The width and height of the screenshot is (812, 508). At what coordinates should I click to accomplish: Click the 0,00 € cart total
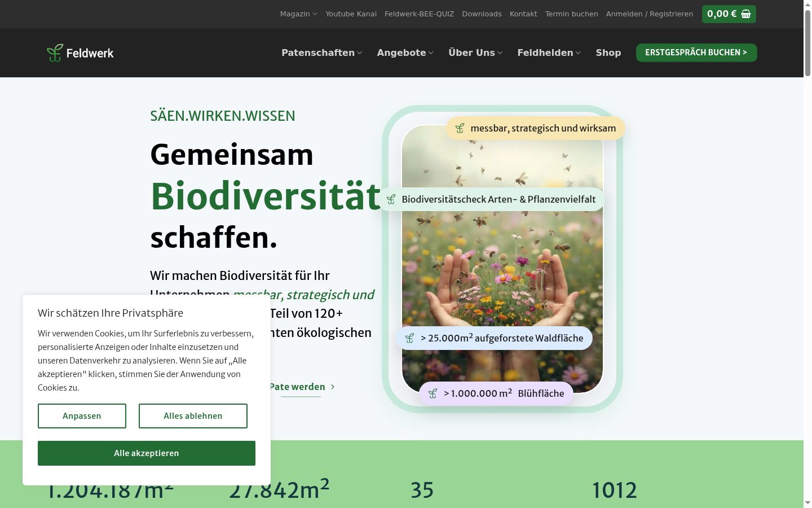(x=722, y=14)
